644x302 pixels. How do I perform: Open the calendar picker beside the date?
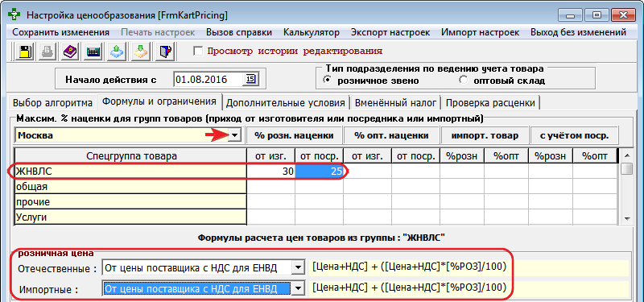(250, 78)
